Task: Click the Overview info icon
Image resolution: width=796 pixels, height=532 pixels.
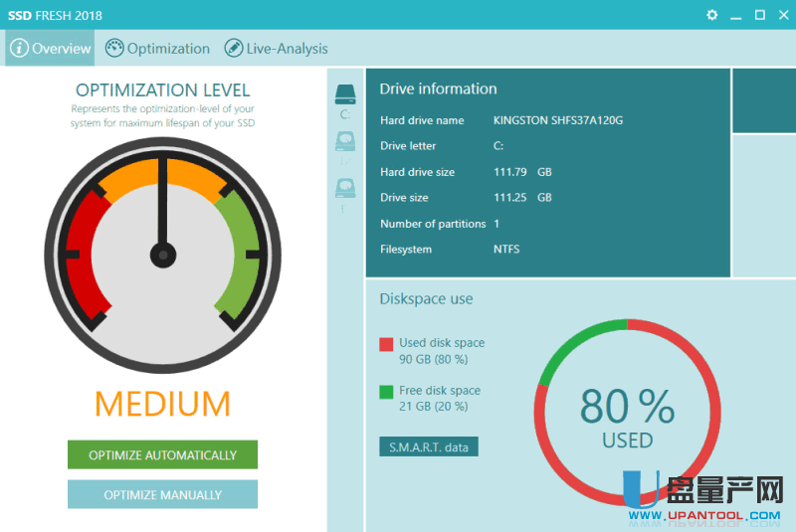Action: pyautogui.click(x=19, y=48)
